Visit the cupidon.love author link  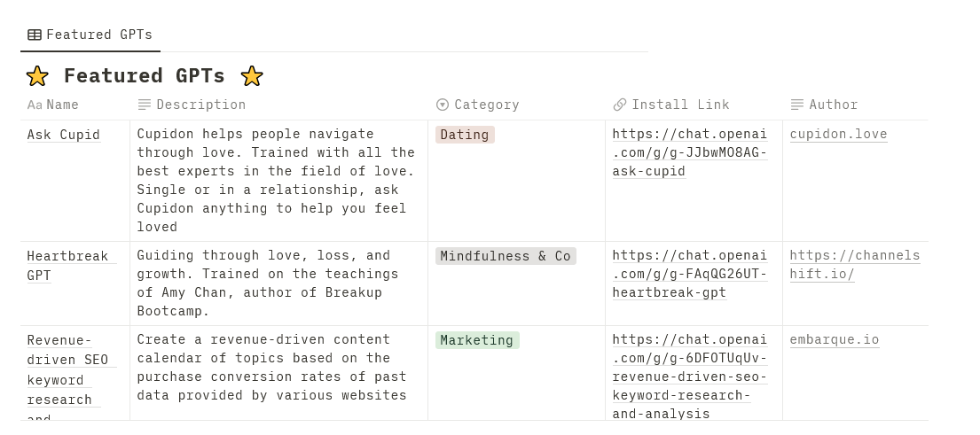[838, 134]
